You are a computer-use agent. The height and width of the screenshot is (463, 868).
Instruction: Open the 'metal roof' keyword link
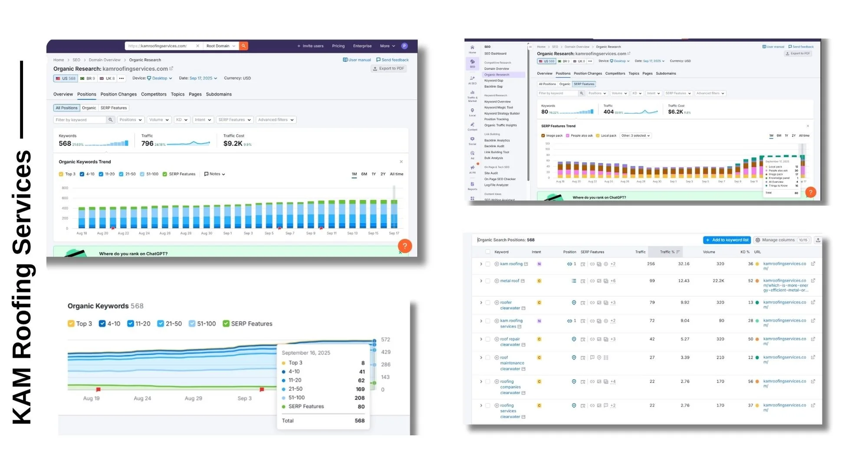pyautogui.click(x=510, y=281)
